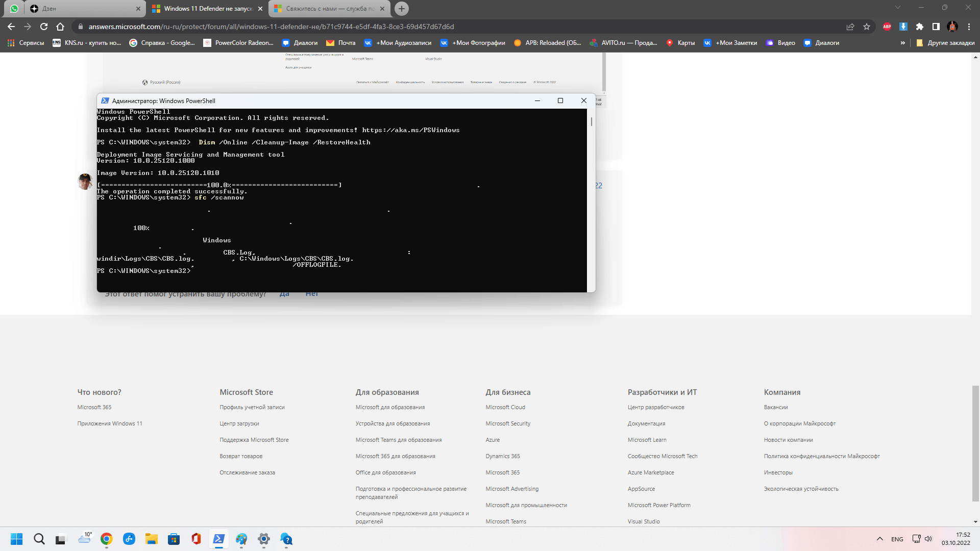
Task: Open the Возврат товаров link
Action: pos(241,456)
